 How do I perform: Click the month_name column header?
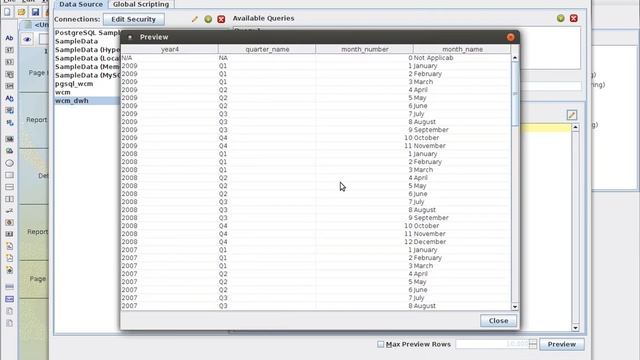pyautogui.click(x=462, y=49)
